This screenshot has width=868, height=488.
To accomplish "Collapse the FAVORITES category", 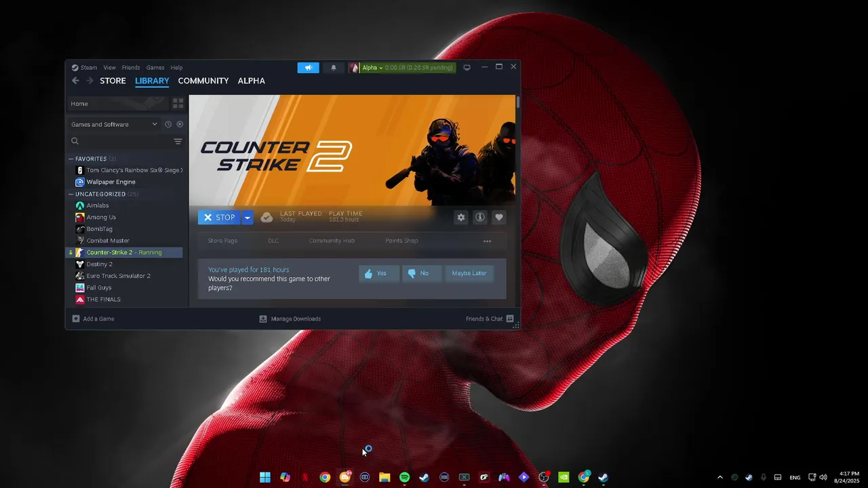I will pyautogui.click(x=71, y=159).
